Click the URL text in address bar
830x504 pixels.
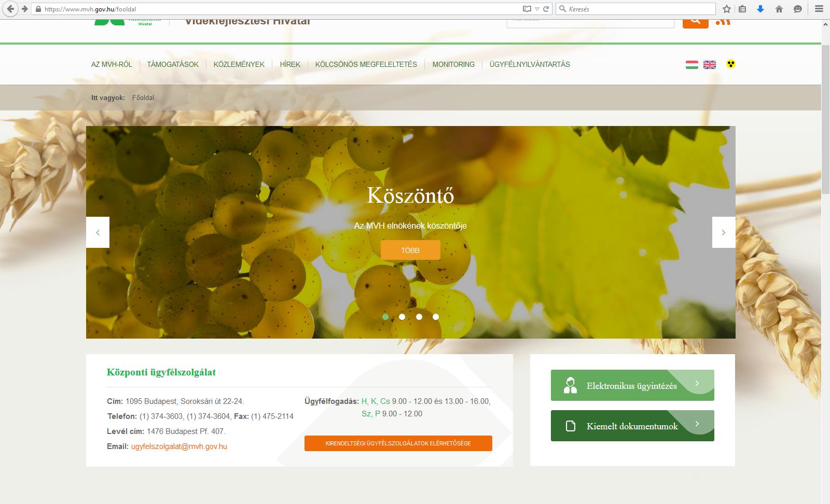point(90,9)
